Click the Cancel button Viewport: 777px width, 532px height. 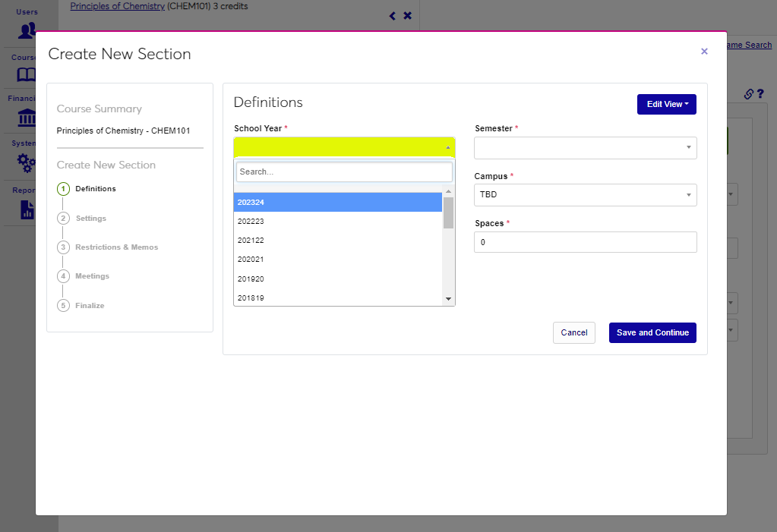(x=573, y=333)
